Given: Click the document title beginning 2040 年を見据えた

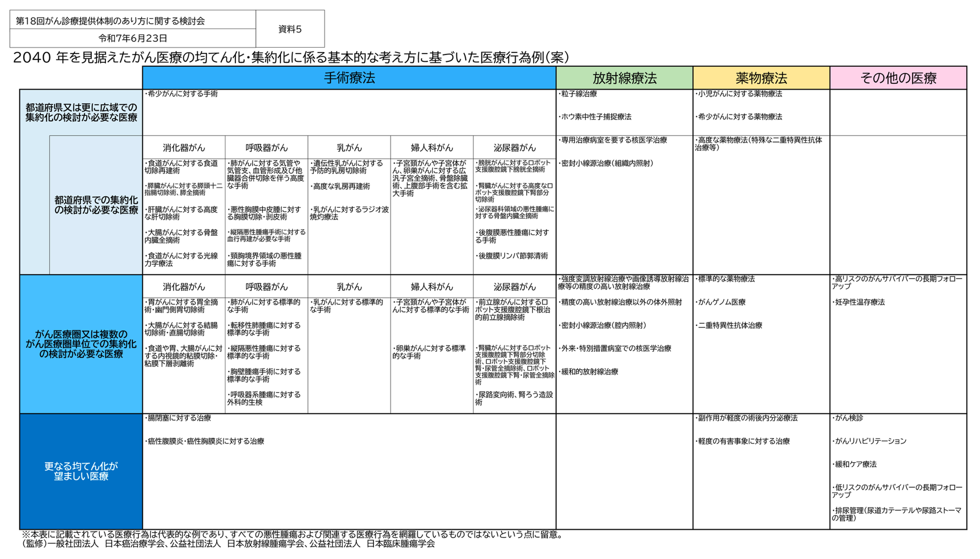Looking at the screenshot, I should 291,58.
